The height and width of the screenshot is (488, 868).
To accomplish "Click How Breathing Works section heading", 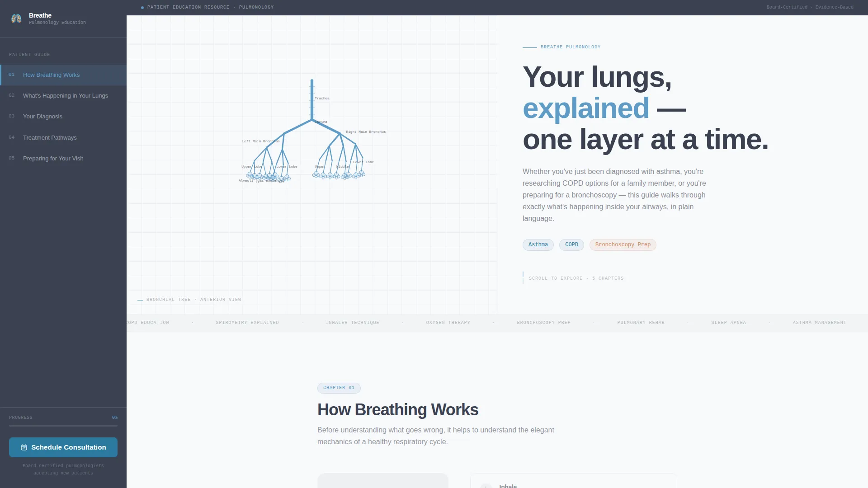I will (398, 410).
